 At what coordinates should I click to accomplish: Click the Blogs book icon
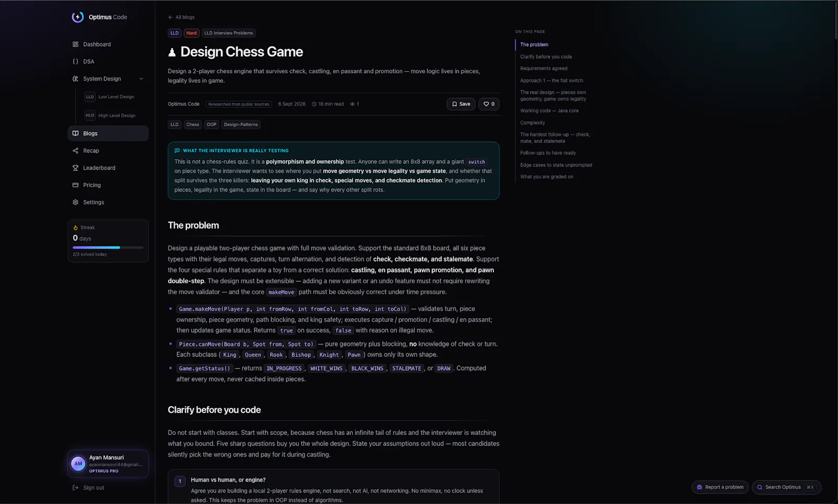pos(75,133)
